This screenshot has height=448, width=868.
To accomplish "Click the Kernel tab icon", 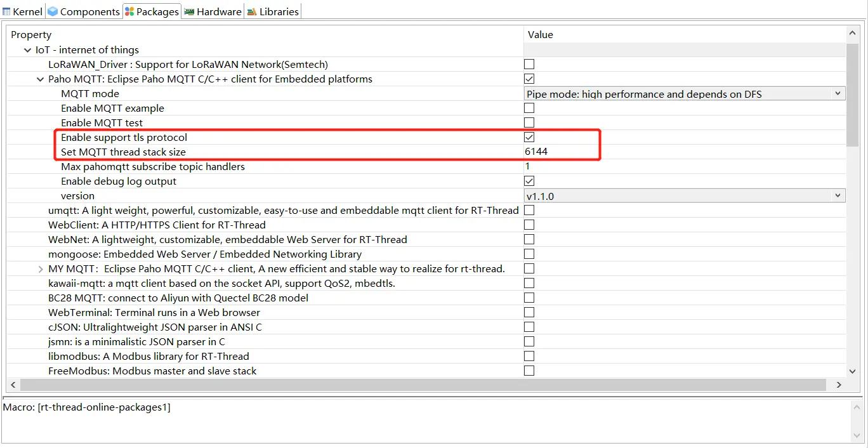I will click(7, 11).
